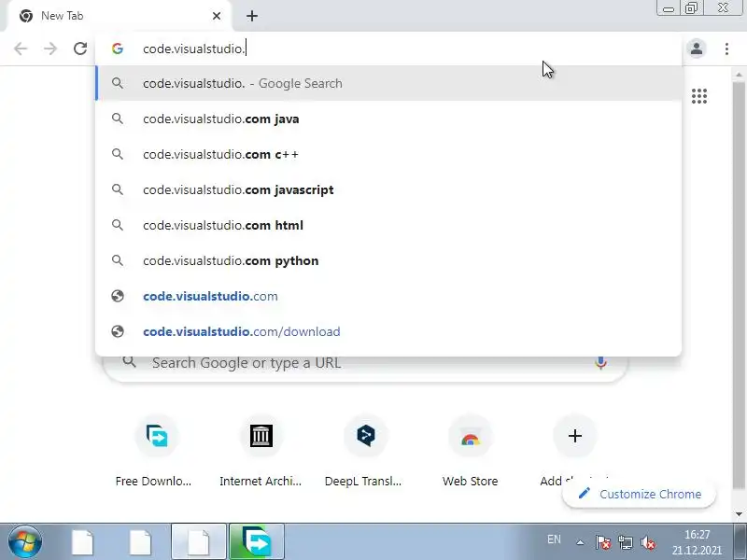Go forward with the forward arrow

pyautogui.click(x=50, y=49)
